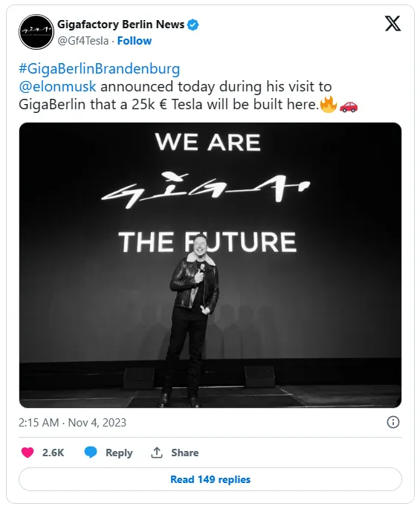Click the fire emoji in tweet
Image resolution: width=420 pixels, height=509 pixels.
tap(329, 104)
